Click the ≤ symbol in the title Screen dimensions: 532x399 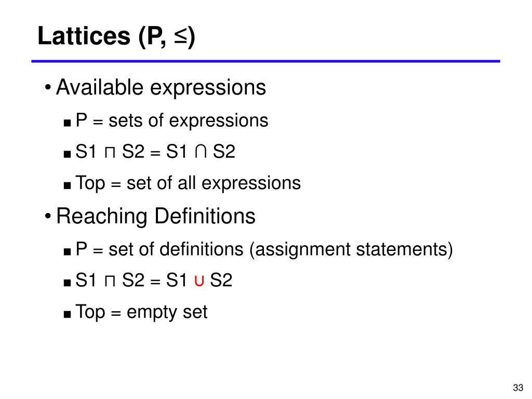(180, 36)
